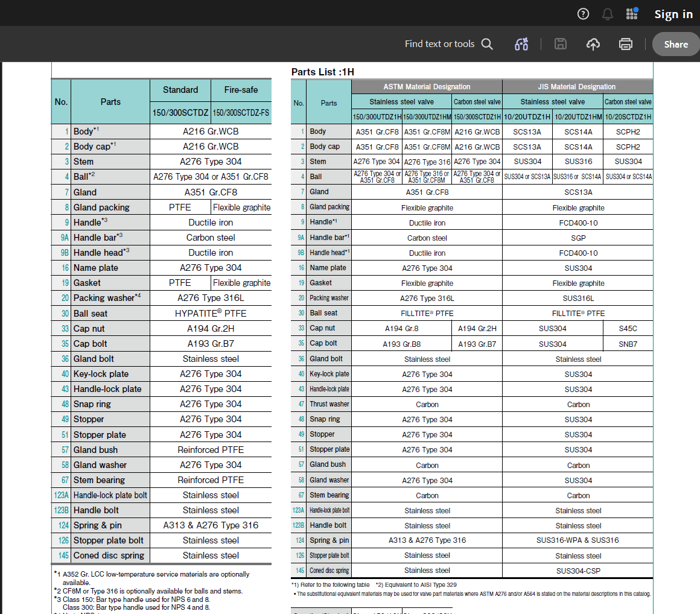Select the 'SUS304-CSP' cell

(x=578, y=571)
